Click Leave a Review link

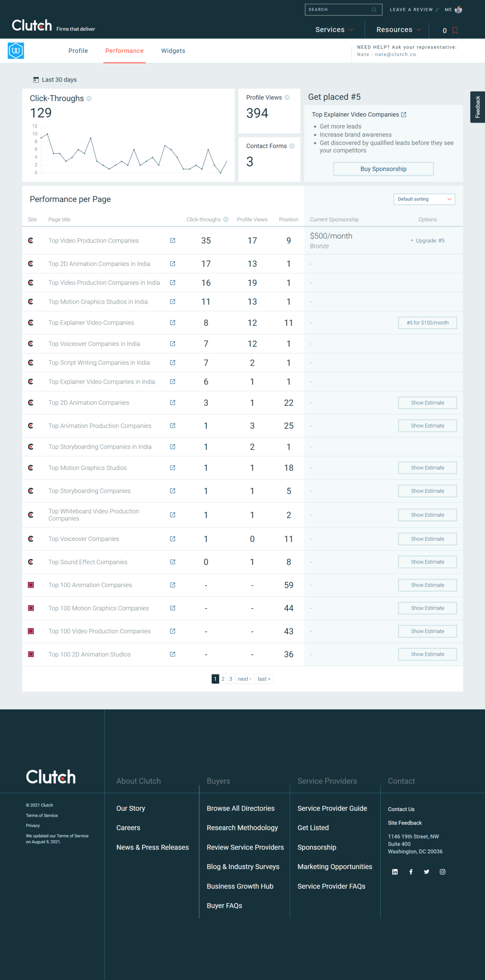(414, 10)
